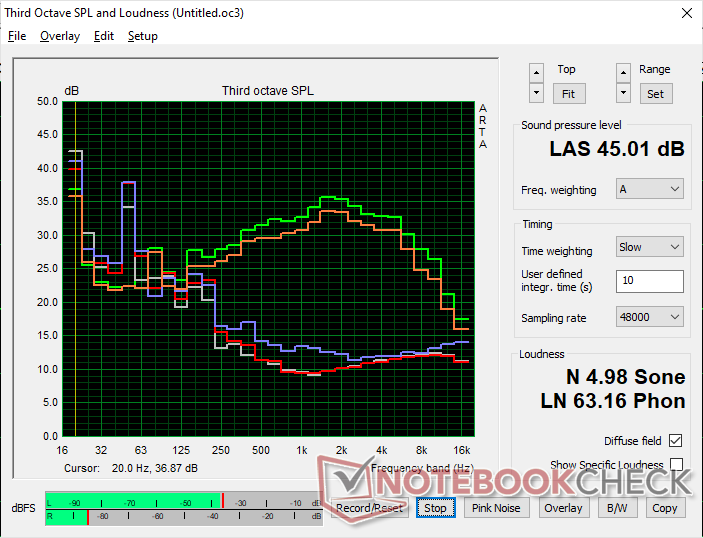Click the Range down arrow stepper
The image size is (703, 538).
(x=625, y=93)
